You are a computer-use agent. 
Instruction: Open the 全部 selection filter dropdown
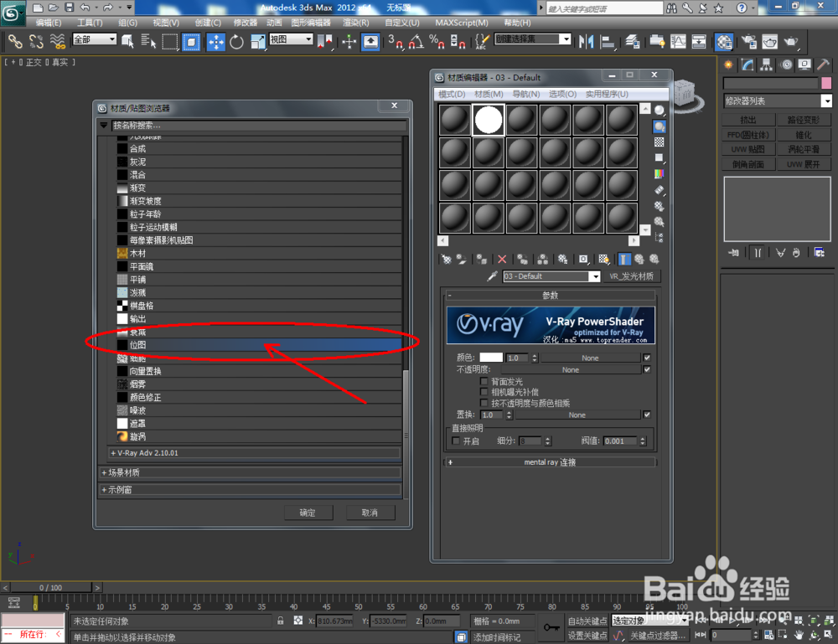tap(95, 39)
